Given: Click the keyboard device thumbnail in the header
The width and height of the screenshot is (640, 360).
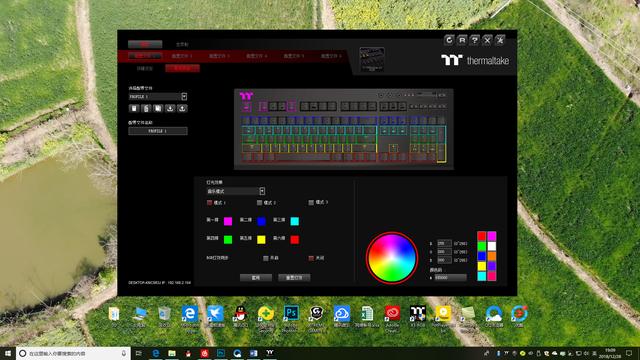Looking at the screenshot, I should [372, 59].
